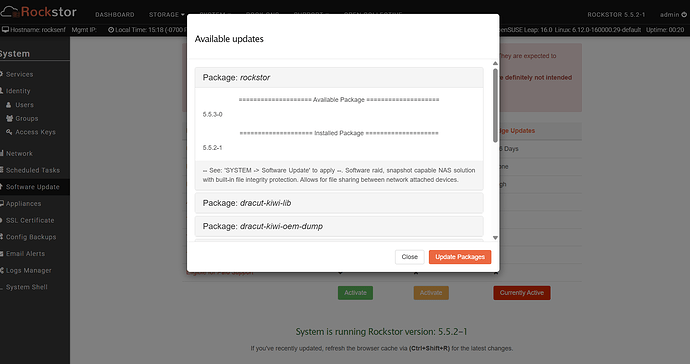Click the admin user link

click(669, 15)
